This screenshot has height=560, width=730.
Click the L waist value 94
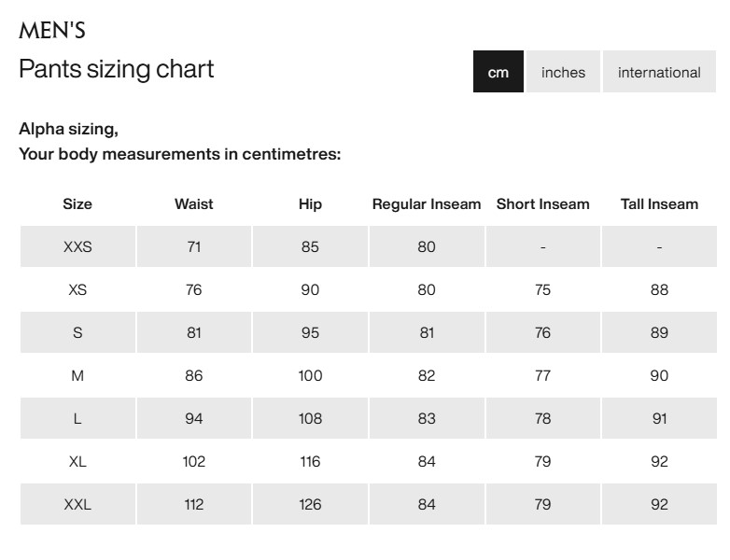[x=194, y=419]
